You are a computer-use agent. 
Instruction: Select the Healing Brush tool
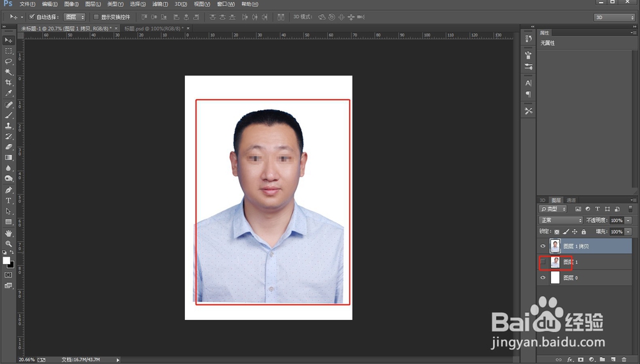coord(8,105)
